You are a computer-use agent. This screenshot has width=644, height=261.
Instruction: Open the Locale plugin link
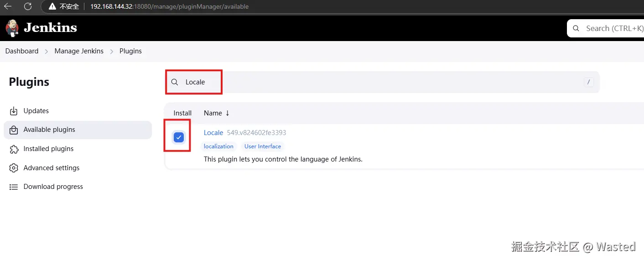tap(213, 133)
